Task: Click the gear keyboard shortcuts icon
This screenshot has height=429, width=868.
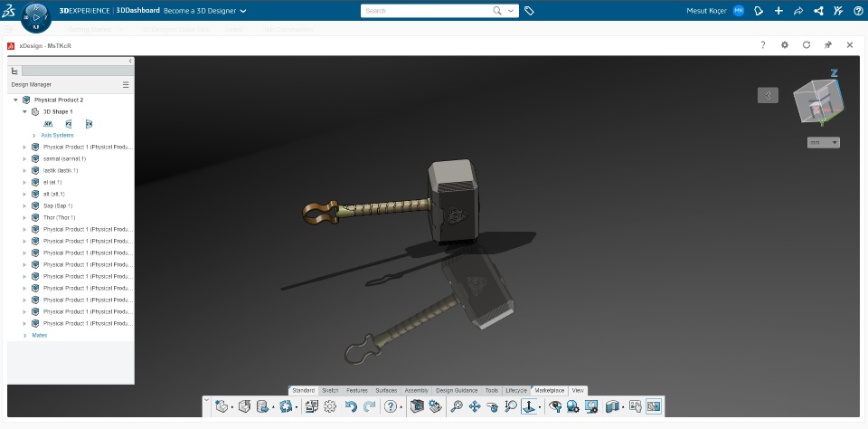Action: (436, 407)
